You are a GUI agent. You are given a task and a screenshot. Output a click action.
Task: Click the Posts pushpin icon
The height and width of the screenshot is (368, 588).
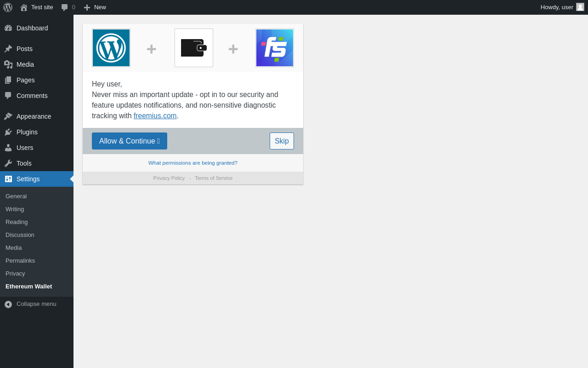click(8, 49)
